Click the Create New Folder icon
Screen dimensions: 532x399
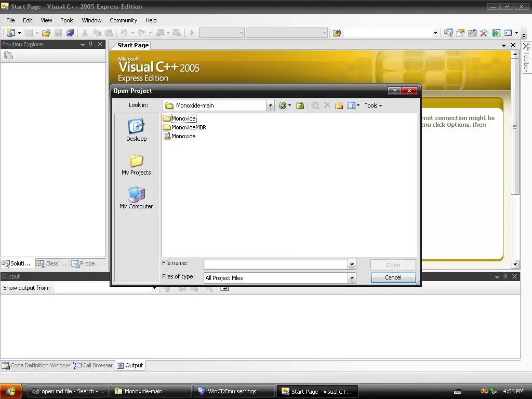(339, 105)
